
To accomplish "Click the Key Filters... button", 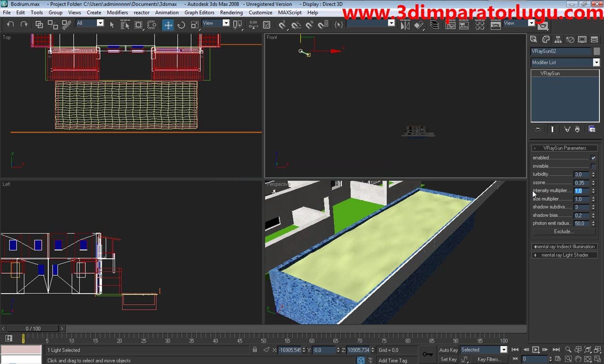I will pyautogui.click(x=489, y=359).
